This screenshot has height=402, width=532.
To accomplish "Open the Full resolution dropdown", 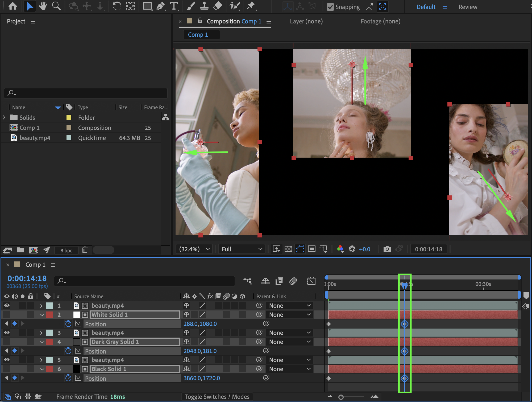I will (x=242, y=249).
